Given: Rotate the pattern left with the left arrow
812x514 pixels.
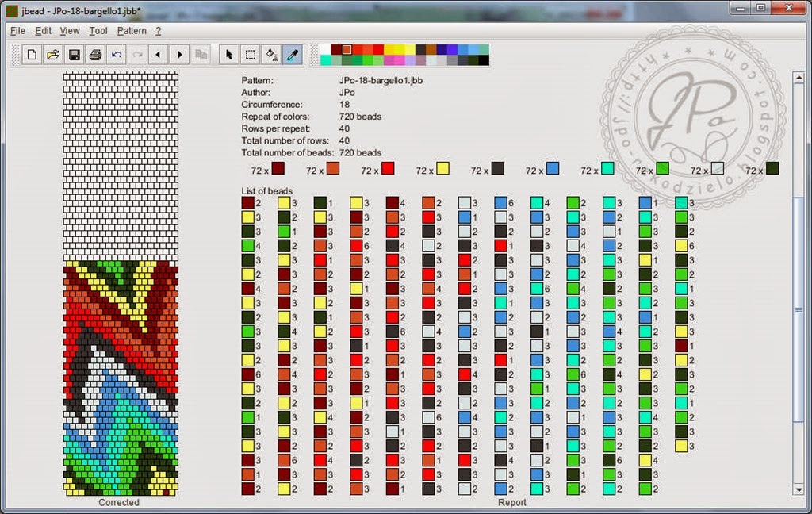Looking at the screenshot, I should [x=159, y=55].
